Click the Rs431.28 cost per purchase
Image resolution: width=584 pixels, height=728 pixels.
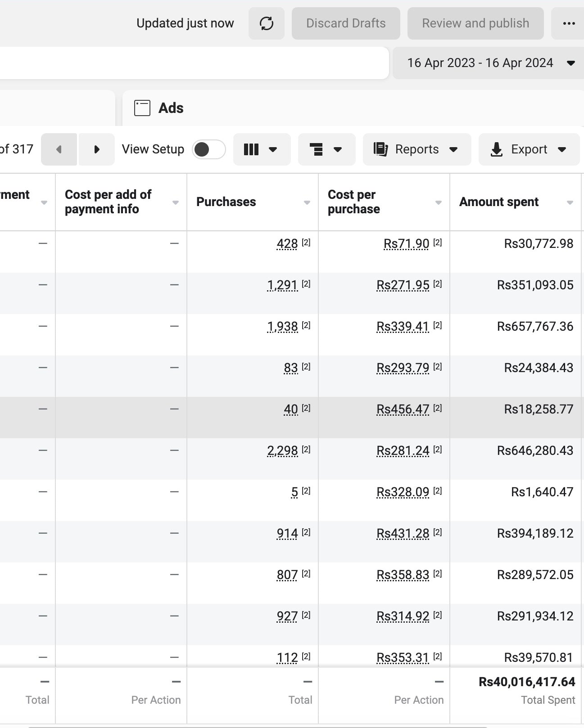coord(403,534)
